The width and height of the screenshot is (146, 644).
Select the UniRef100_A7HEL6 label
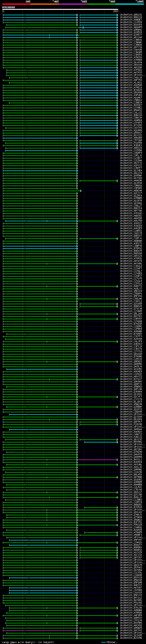[x=131, y=87]
